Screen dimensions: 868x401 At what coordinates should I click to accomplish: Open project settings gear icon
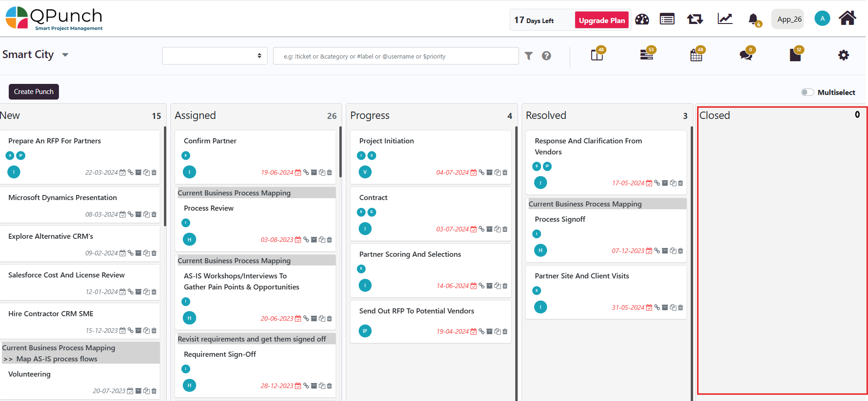843,55
